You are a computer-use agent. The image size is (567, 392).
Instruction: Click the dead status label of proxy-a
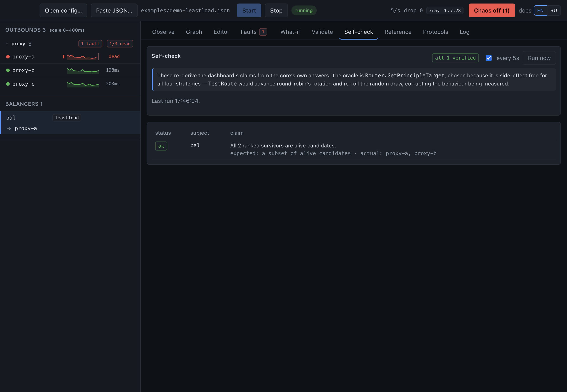click(114, 56)
